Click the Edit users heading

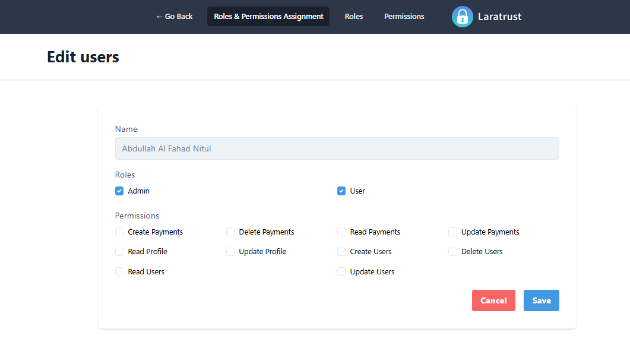click(83, 57)
